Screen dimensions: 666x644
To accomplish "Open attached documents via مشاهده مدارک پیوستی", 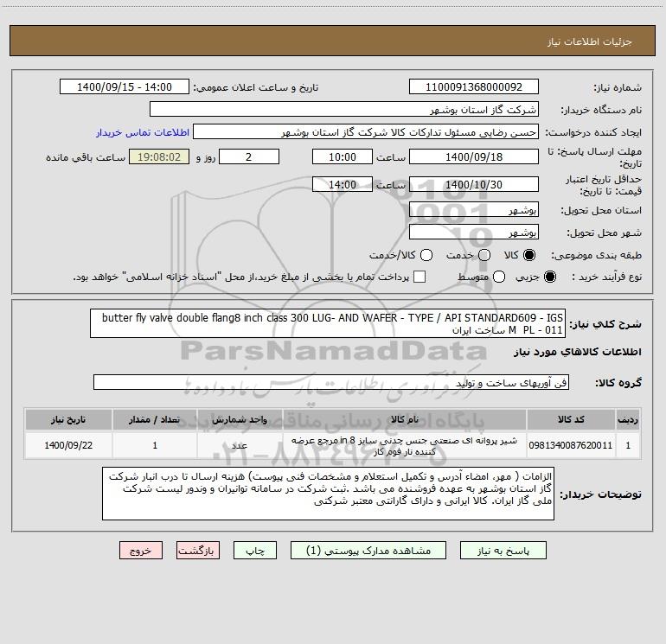I will click(x=368, y=551).
